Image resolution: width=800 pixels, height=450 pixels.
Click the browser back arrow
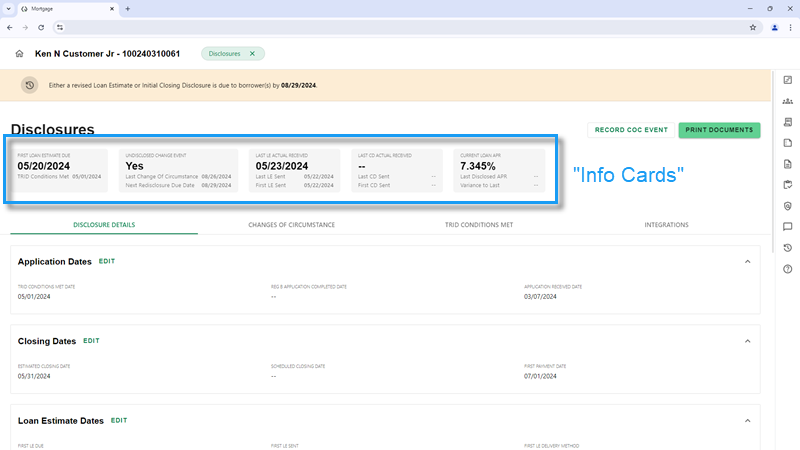coord(10,28)
